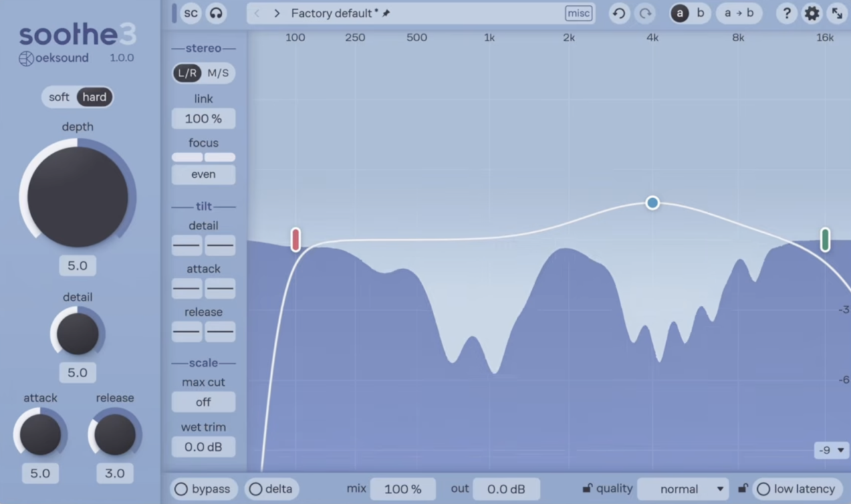Open the quality normal dropdown
Image resolution: width=851 pixels, height=504 pixels.
pos(683,489)
